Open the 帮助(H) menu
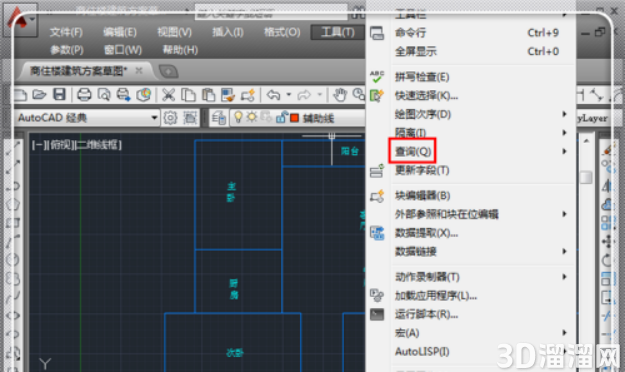 click(x=180, y=50)
